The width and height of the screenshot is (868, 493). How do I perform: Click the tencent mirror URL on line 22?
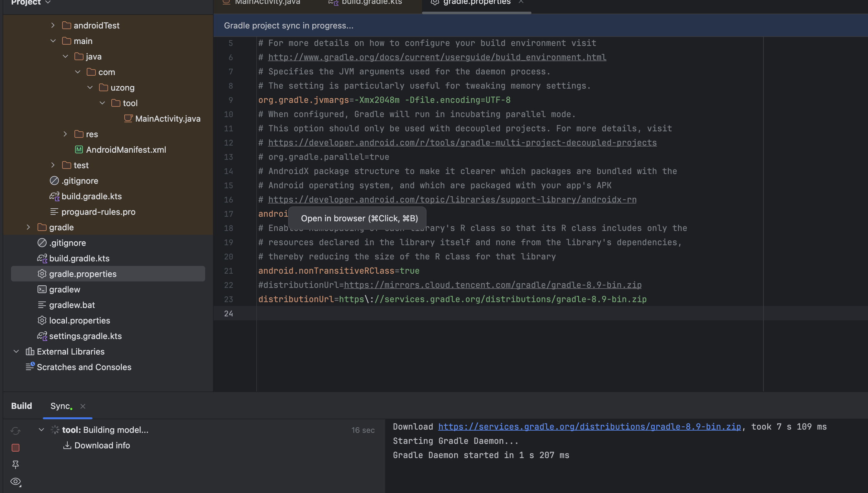coord(493,285)
